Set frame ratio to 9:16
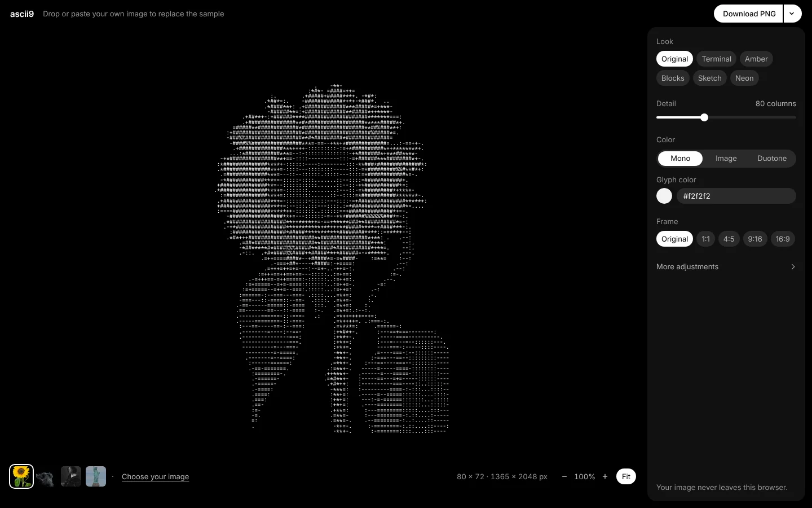The height and width of the screenshot is (508, 812). (754, 239)
